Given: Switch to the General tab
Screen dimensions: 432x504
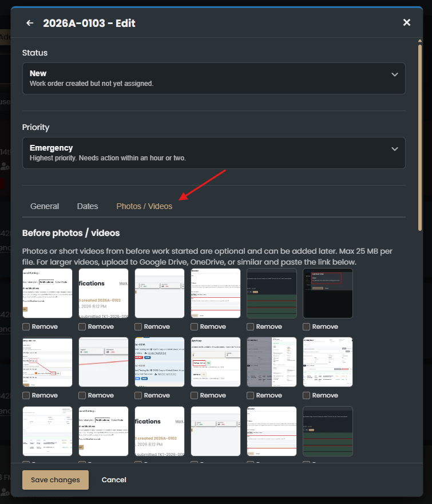Looking at the screenshot, I should point(45,206).
